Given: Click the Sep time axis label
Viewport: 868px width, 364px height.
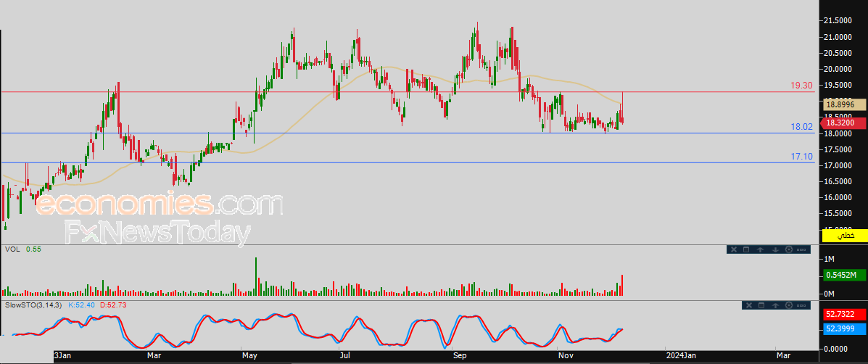Looking at the screenshot, I should [461, 355].
